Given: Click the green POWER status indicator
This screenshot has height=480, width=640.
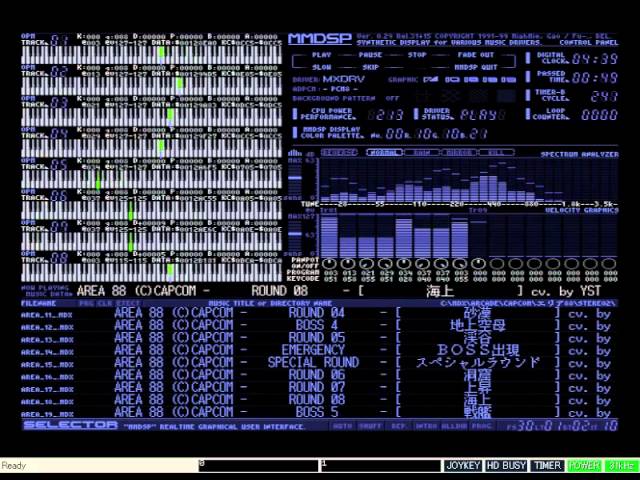Looking at the screenshot, I should (584, 465).
